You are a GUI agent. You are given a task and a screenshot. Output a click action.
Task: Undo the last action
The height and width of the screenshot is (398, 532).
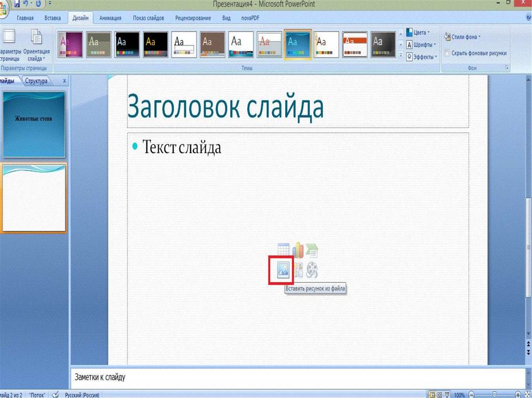pos(25,4)
